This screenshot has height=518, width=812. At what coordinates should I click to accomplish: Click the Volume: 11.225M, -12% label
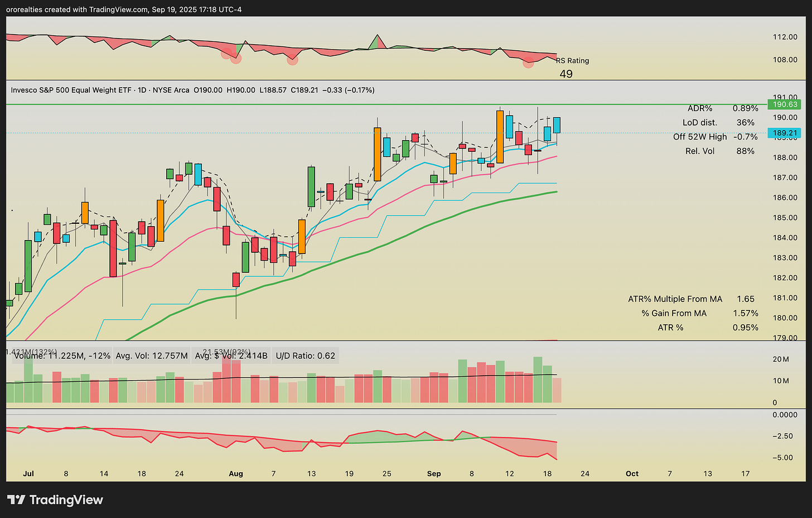tap(62, 356)
